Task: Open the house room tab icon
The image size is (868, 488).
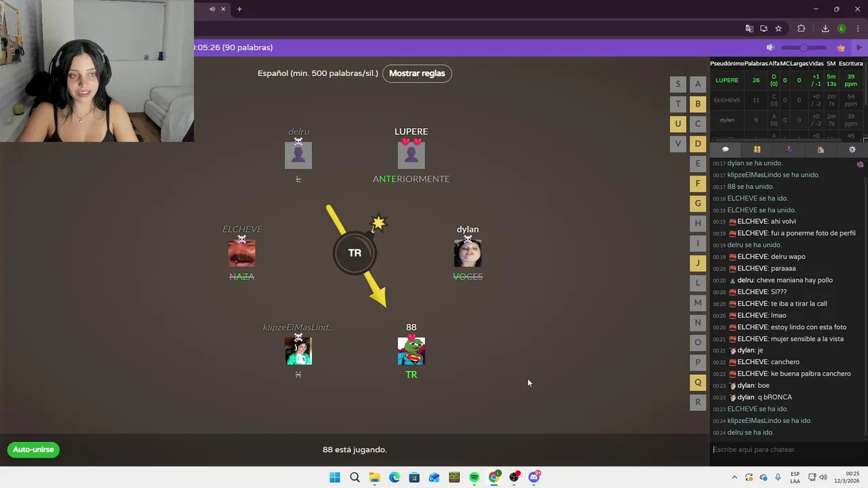Action: coord(821,149)
